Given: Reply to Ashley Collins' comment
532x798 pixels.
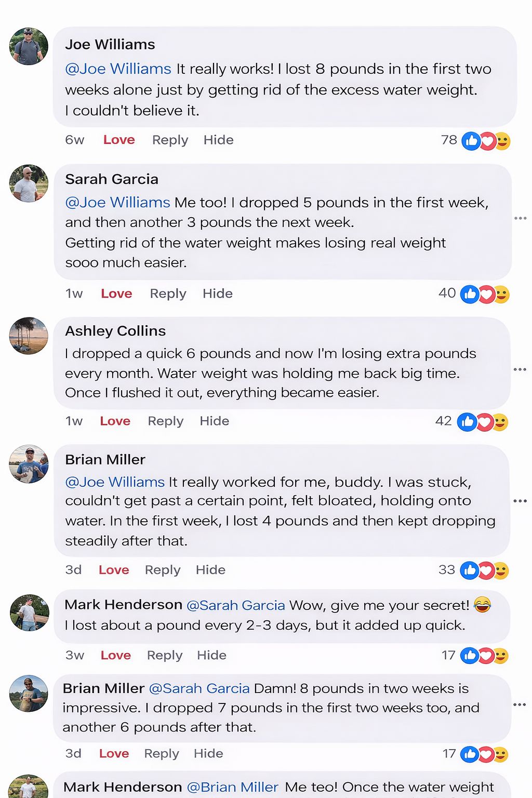Looking at the screenshot, I should (x=165, y=421).
